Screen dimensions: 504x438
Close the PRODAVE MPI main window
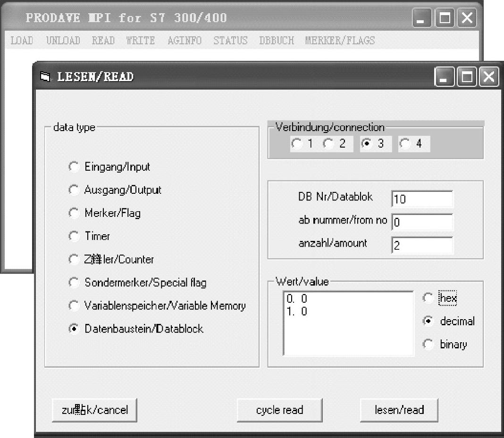pyautogui.click(x=467, y=17)
